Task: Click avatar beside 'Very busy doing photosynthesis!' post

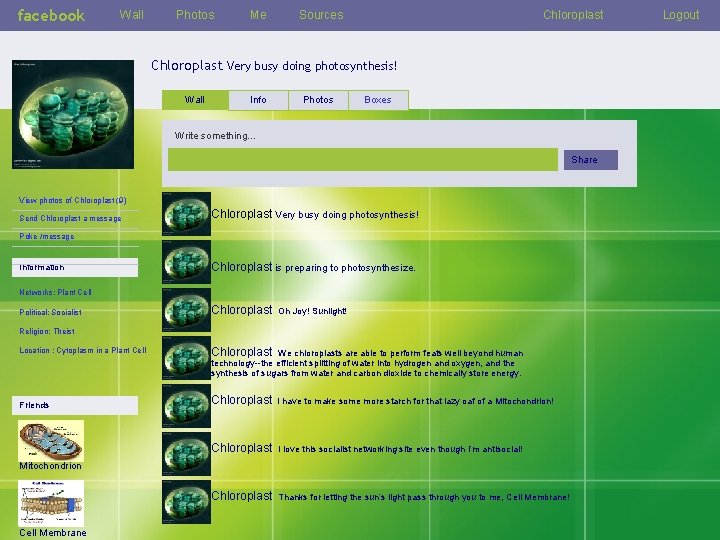Action: [186, 214]
